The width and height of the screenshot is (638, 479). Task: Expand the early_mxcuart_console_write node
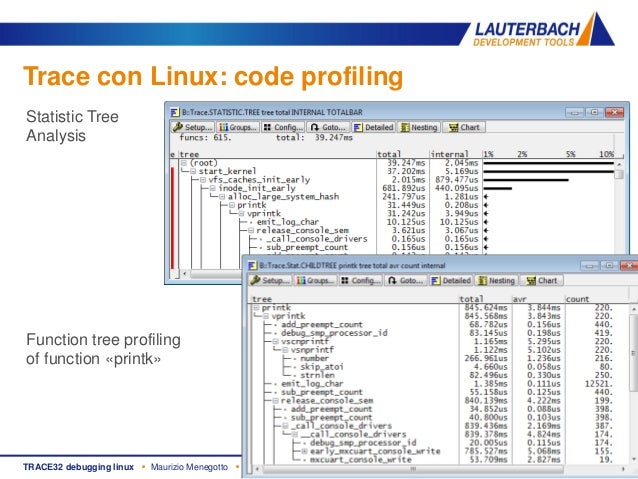click(x=304, y=451)
